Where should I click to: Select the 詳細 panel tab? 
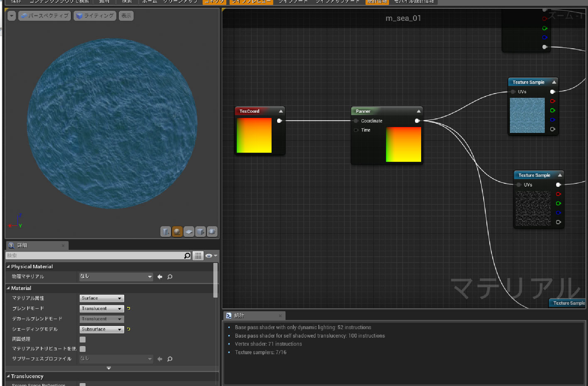click(x=22, y=245)
